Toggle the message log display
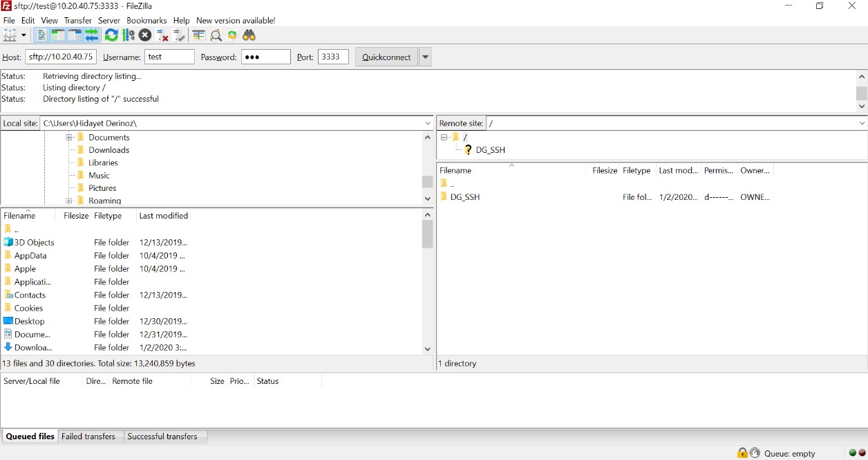 41,35
